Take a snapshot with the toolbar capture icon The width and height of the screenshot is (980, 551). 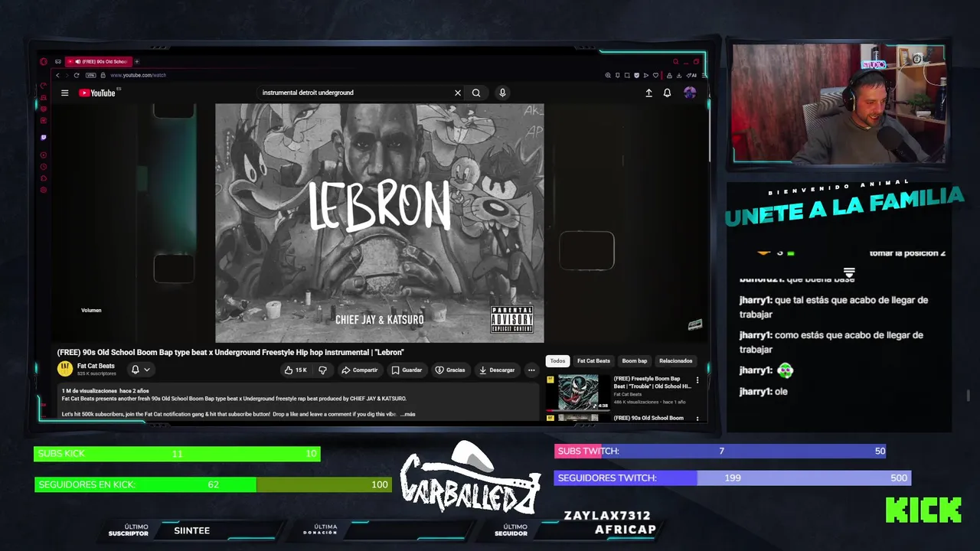click(627, 75)
